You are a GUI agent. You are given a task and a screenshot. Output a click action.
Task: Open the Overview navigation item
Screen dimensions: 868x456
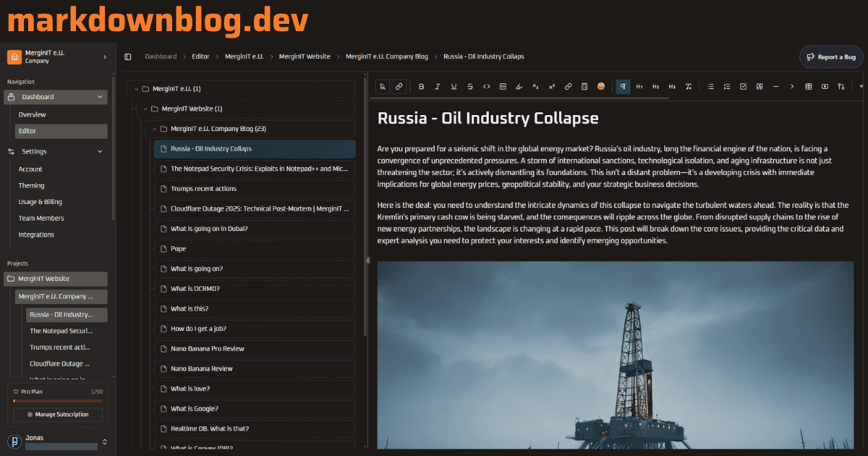point(33,114)
